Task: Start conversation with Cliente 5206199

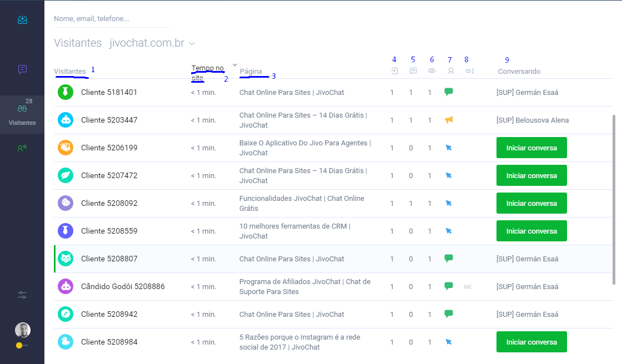Action: click(531, 148)
